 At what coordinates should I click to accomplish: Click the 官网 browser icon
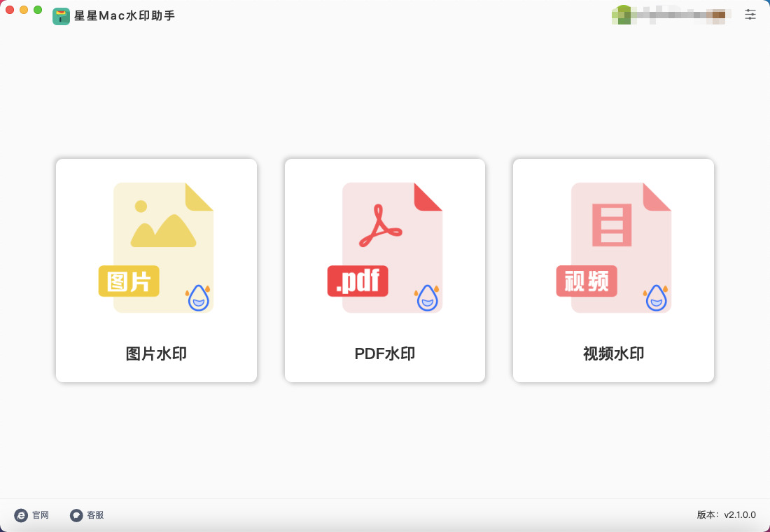[21, 515]
